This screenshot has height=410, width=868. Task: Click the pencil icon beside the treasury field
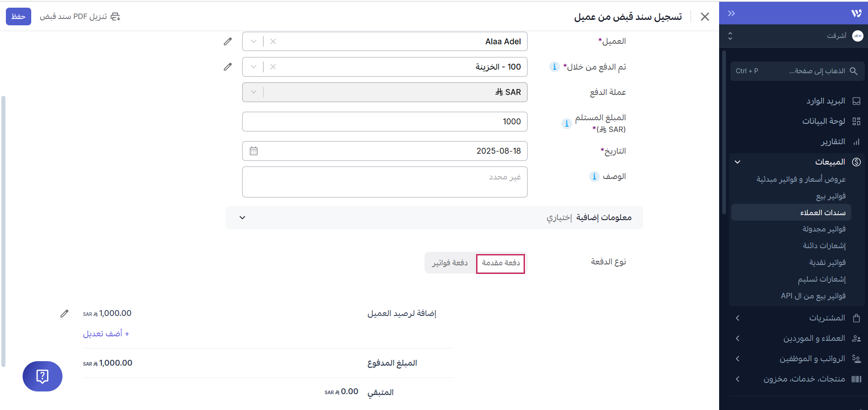228,67
